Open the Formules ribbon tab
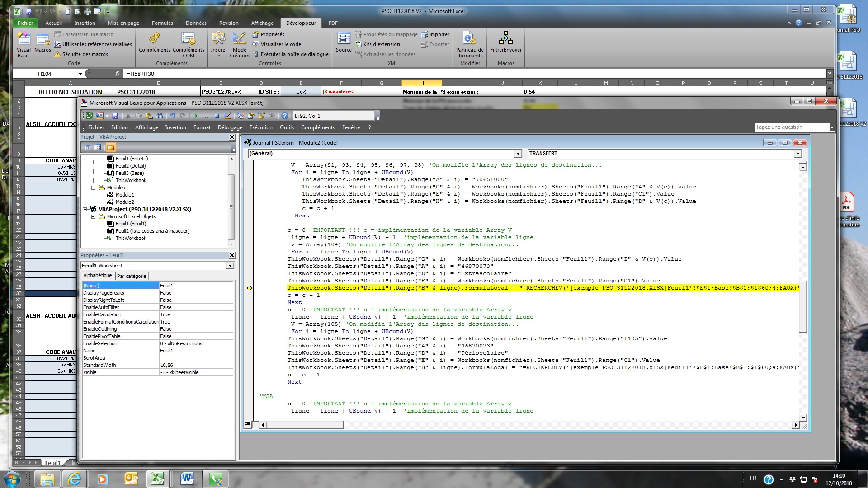Screen dimensions: 868x488 pos(162,23)
